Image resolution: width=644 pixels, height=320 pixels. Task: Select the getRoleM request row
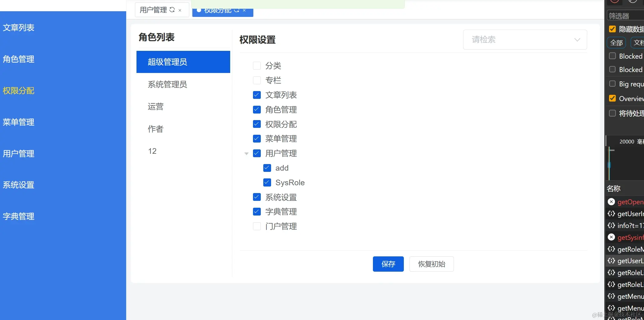tap(625, 249)
